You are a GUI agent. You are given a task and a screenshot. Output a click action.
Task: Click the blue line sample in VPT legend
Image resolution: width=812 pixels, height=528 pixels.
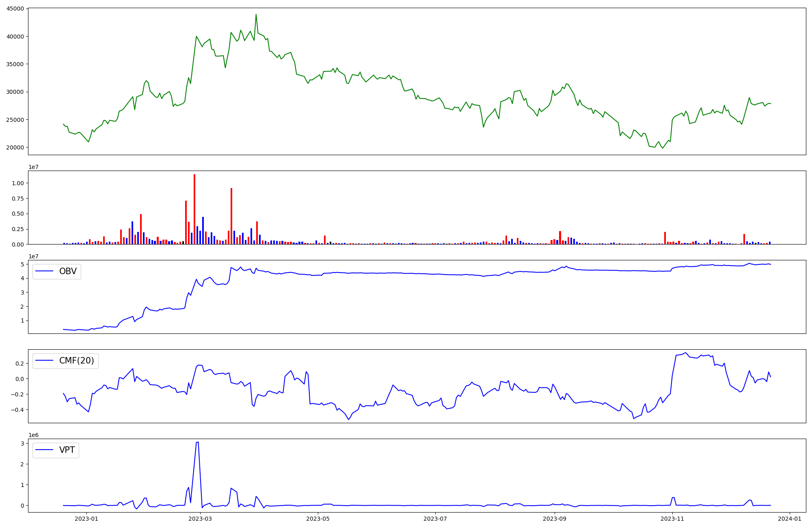[45, 450]
